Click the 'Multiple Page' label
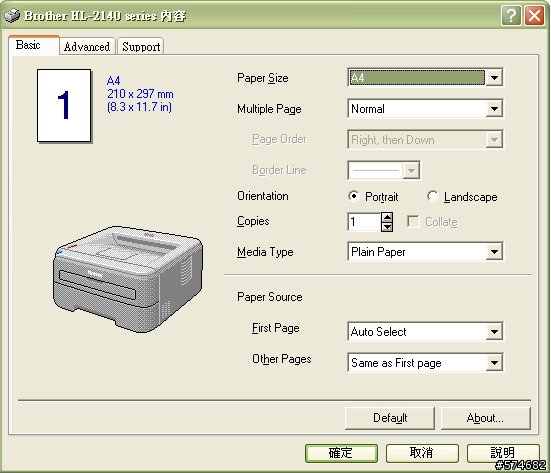The image size is (551, 473). [269, 109]
